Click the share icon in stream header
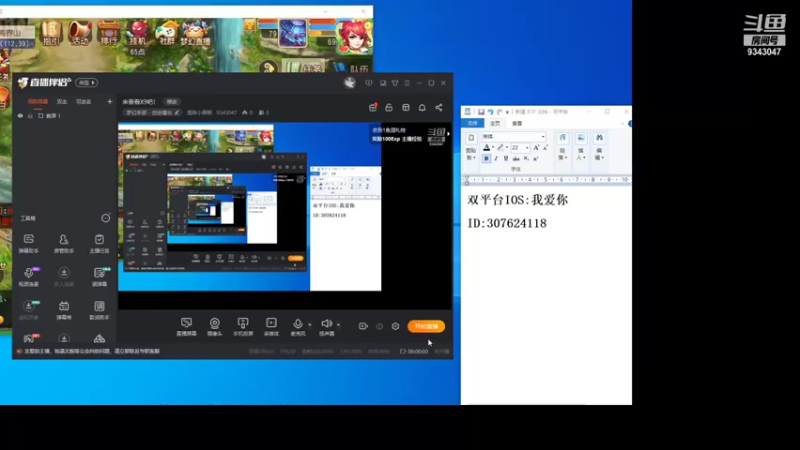 point(439,108)
